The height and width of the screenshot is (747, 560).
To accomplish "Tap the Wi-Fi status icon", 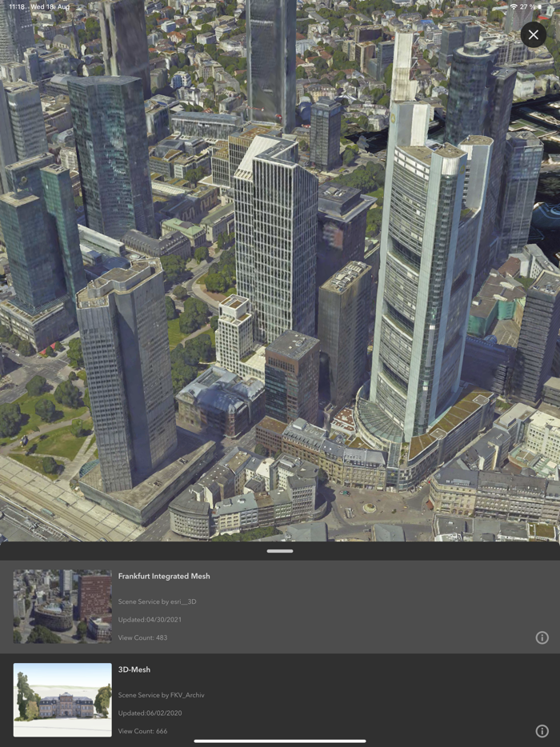I will tap(514, 6).
